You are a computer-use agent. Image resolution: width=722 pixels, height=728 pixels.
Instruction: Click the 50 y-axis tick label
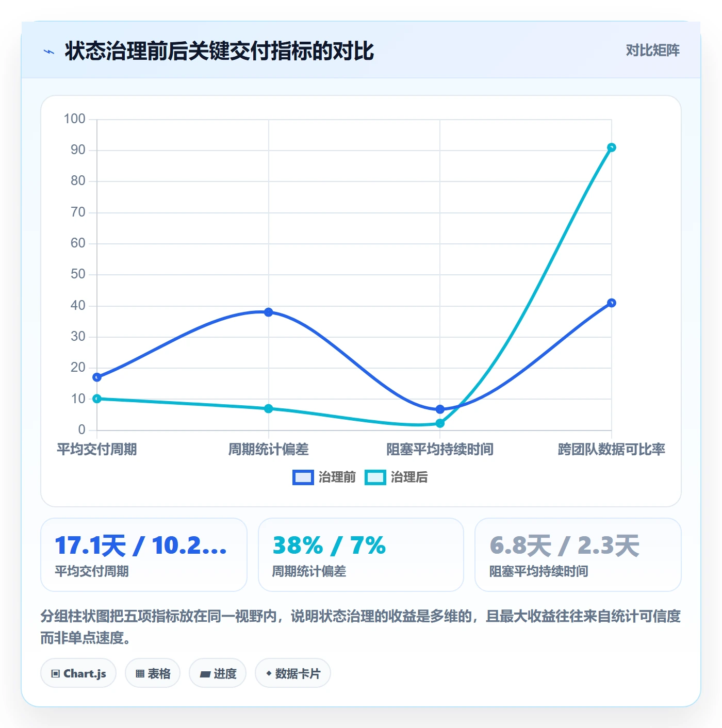pos(78,274)
